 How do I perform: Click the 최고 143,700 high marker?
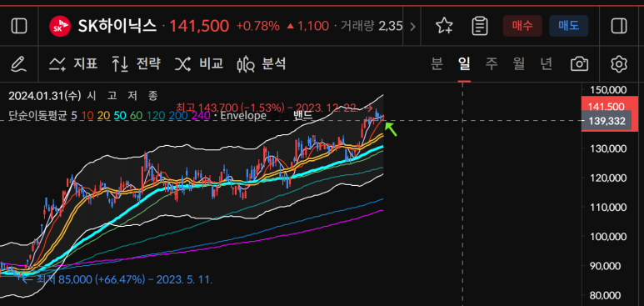coord(275,108)
